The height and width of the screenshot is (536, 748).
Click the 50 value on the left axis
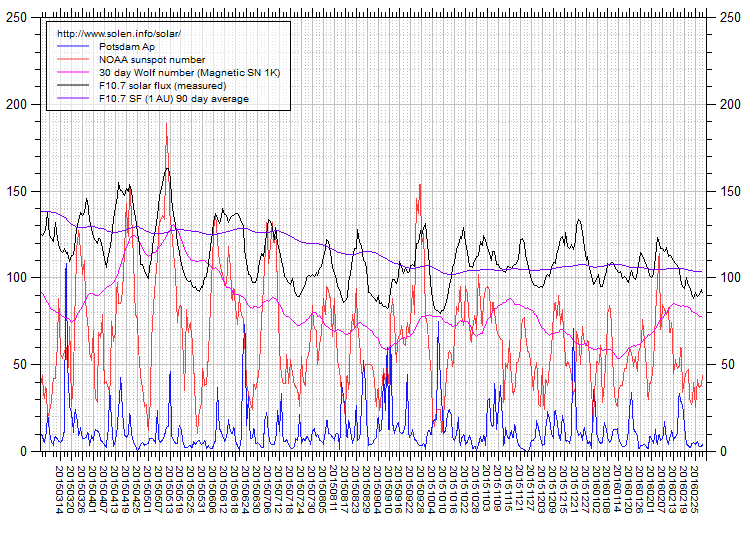(x=20, y=365)
